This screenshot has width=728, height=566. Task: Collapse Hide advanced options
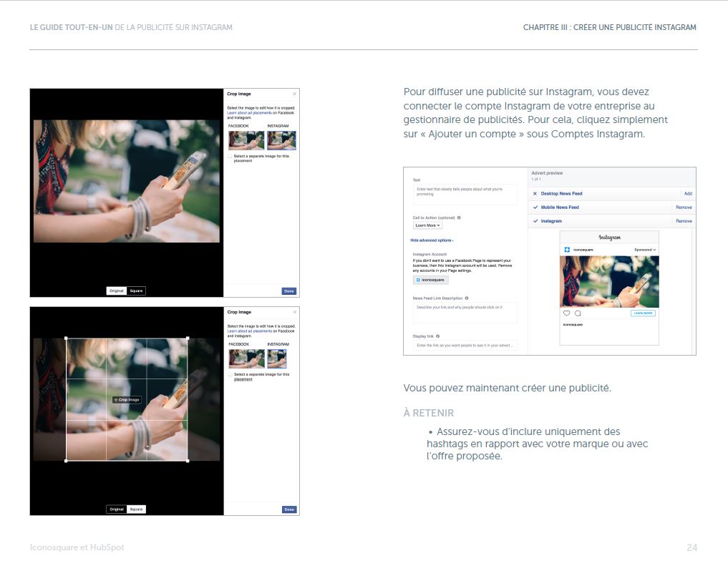(x=432, y=240)
